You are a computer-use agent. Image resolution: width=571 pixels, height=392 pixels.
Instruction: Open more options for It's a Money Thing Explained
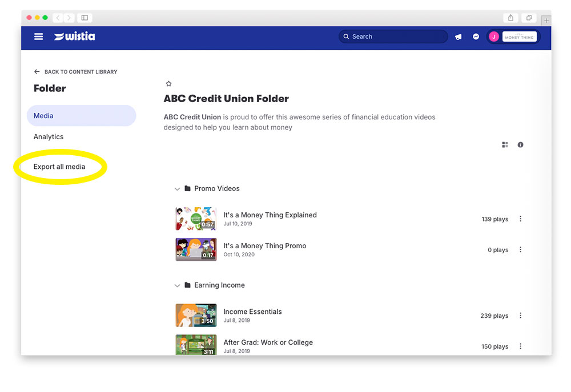click(x=520, y=219)
